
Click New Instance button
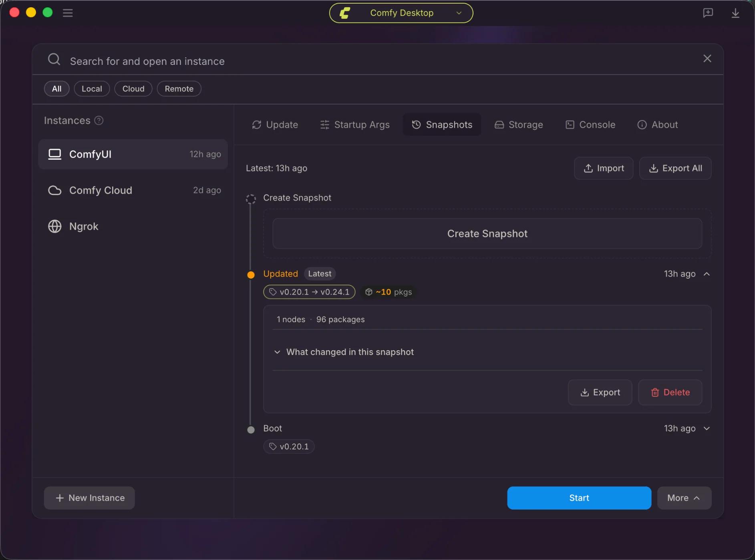point(89,498)
